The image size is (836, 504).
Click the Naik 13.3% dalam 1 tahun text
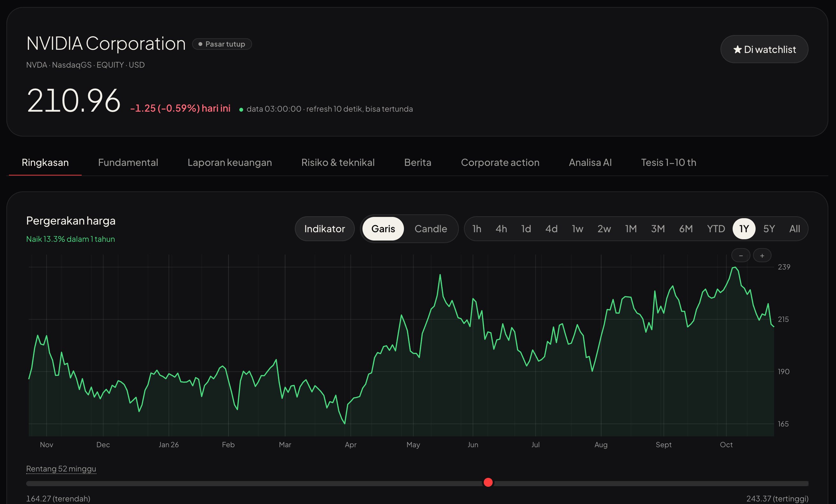point(71,239)
